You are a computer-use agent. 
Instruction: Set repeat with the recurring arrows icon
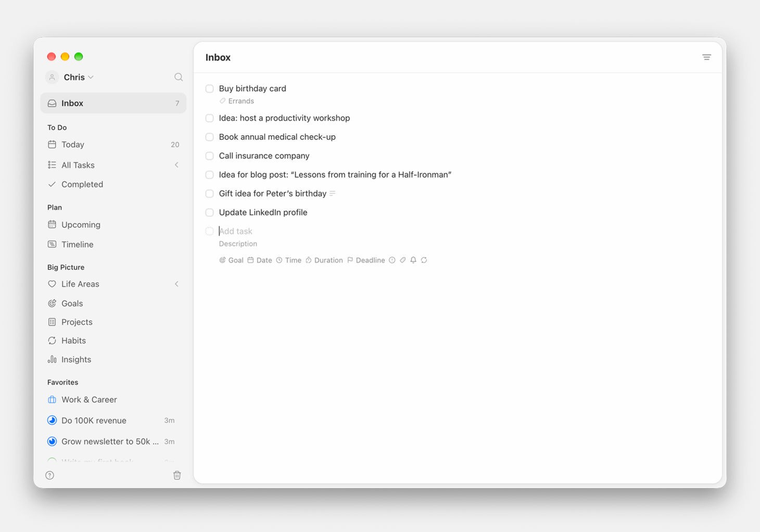point(424,260)
